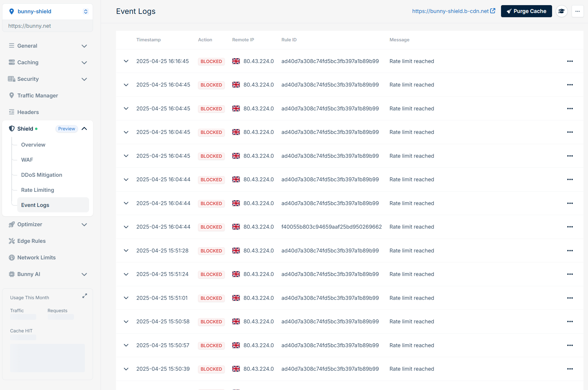Select rule ID f40055b803c94659aaf25bd950269662
588x390 pixels.
(332, 227)
